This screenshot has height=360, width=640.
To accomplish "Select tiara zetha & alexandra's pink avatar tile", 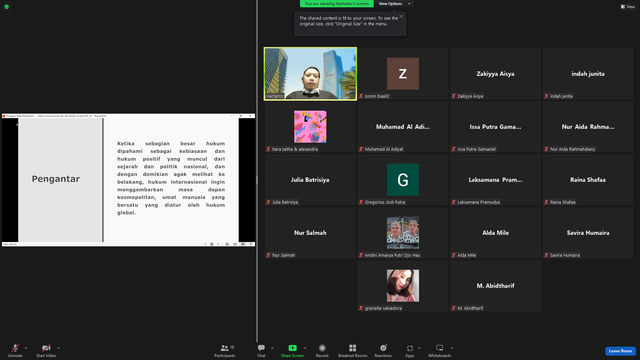I will (x=310, y=127).
